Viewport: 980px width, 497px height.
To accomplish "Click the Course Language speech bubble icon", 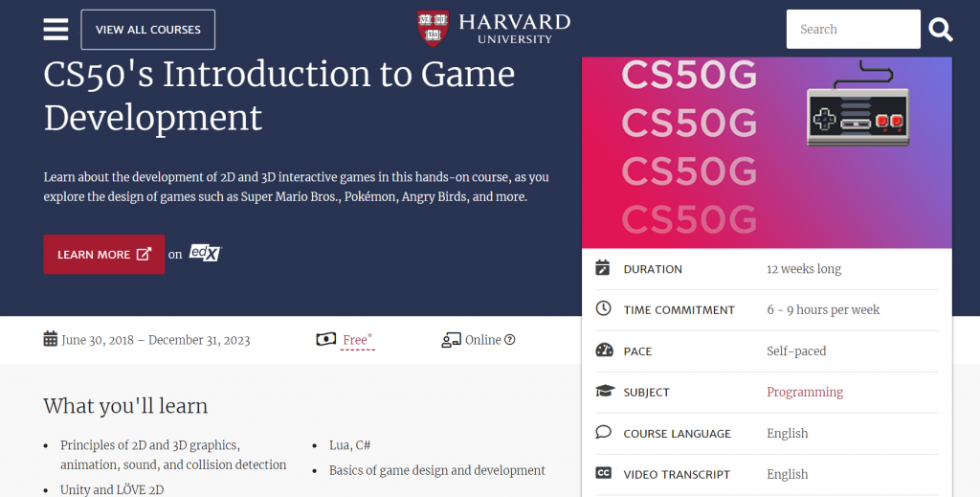I will click(603, 433).
